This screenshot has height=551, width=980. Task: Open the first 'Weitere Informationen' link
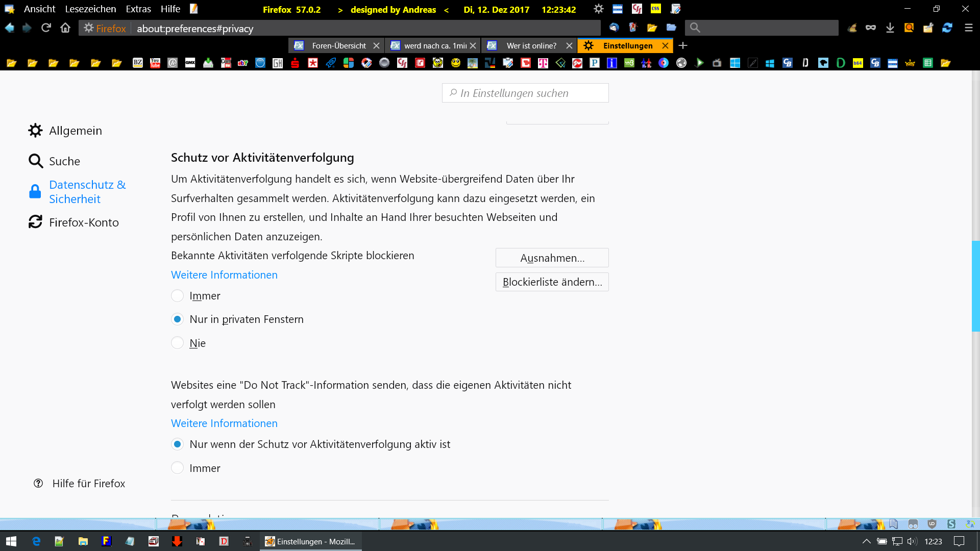pyautogui.click(x=224, y=274)
